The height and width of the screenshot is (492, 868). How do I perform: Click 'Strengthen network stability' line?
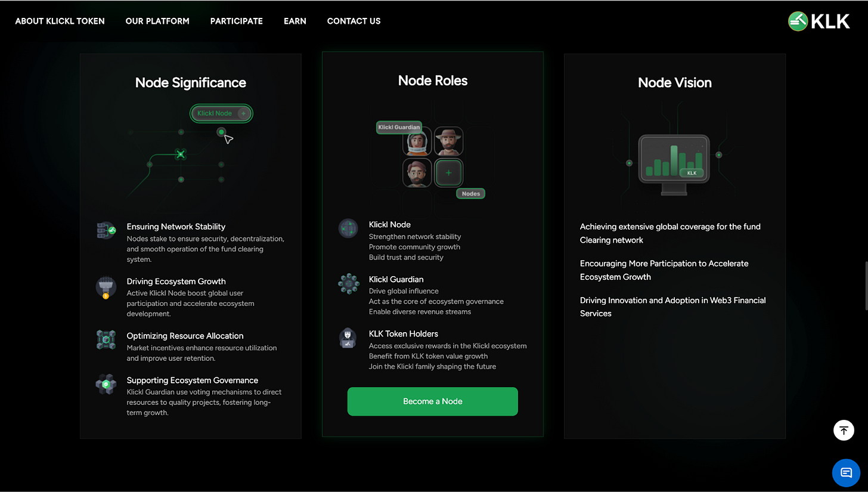click(415, 237)
